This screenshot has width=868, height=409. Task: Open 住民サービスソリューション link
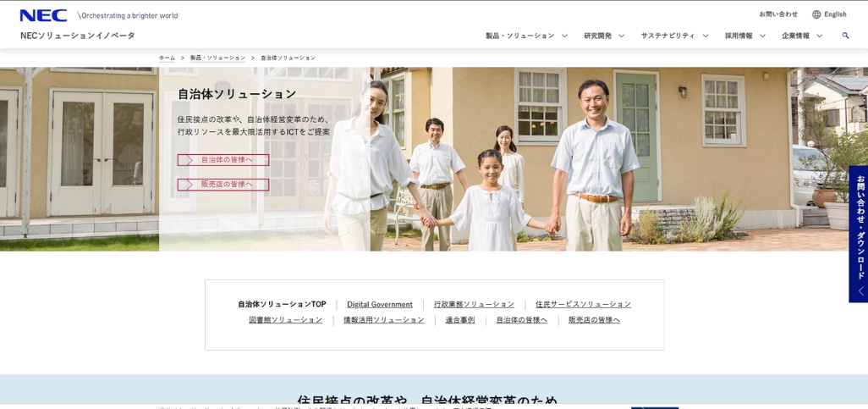point(583,304)
